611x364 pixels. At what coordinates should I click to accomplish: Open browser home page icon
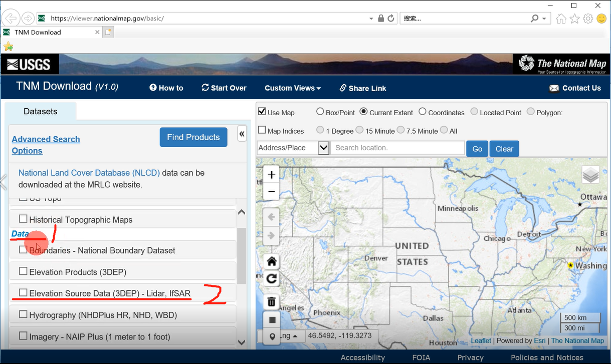pyautogui.click(x=561, y=19)
